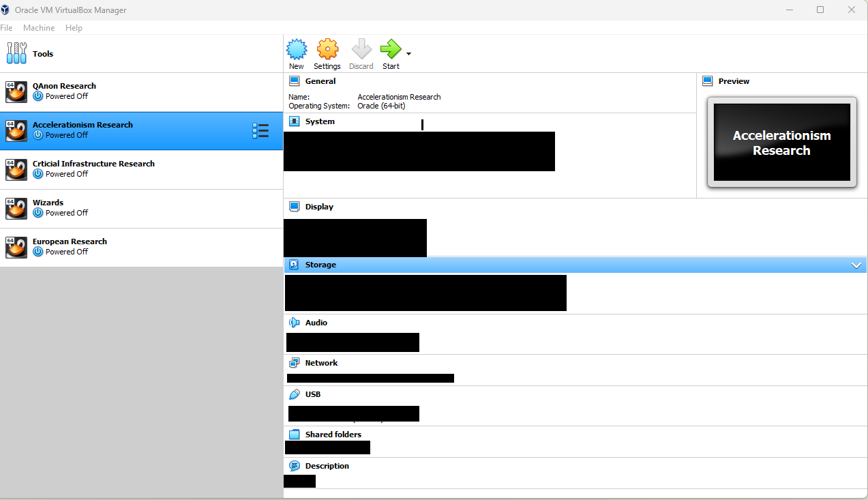
Task: Open Settings gear icon in toolbar
Action: (x=327, y=49)
